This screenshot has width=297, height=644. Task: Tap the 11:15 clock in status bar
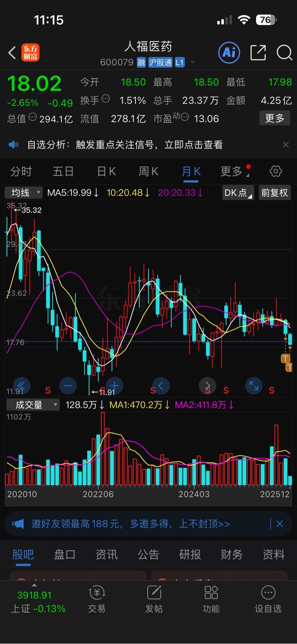pyautogui.click(x=49, y=20)
